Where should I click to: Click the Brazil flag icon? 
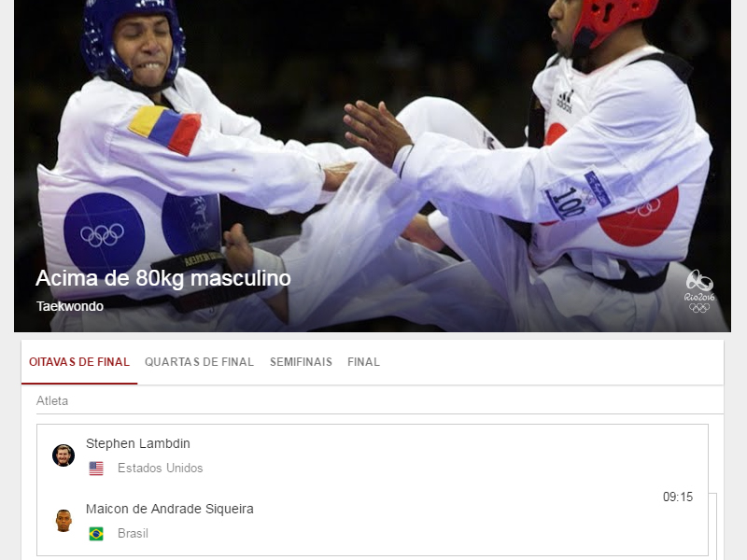pyautogui.click(x=96, y=534)
